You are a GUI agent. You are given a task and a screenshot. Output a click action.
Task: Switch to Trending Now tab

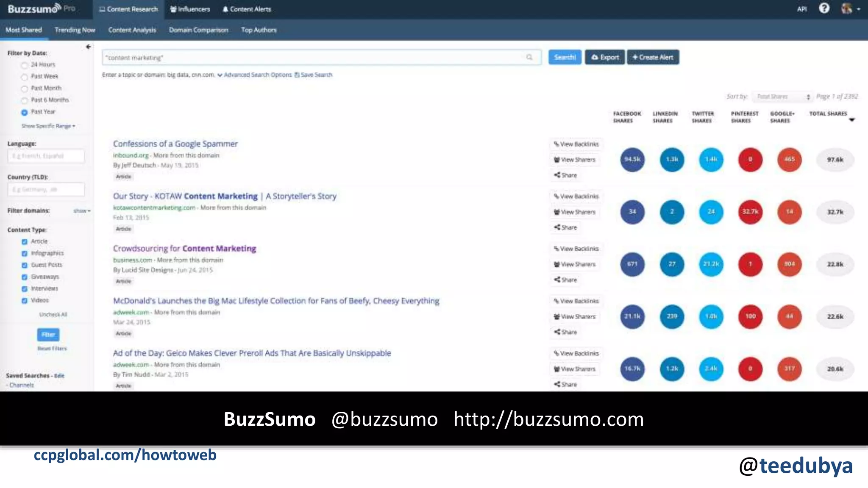tap(75, 30)
